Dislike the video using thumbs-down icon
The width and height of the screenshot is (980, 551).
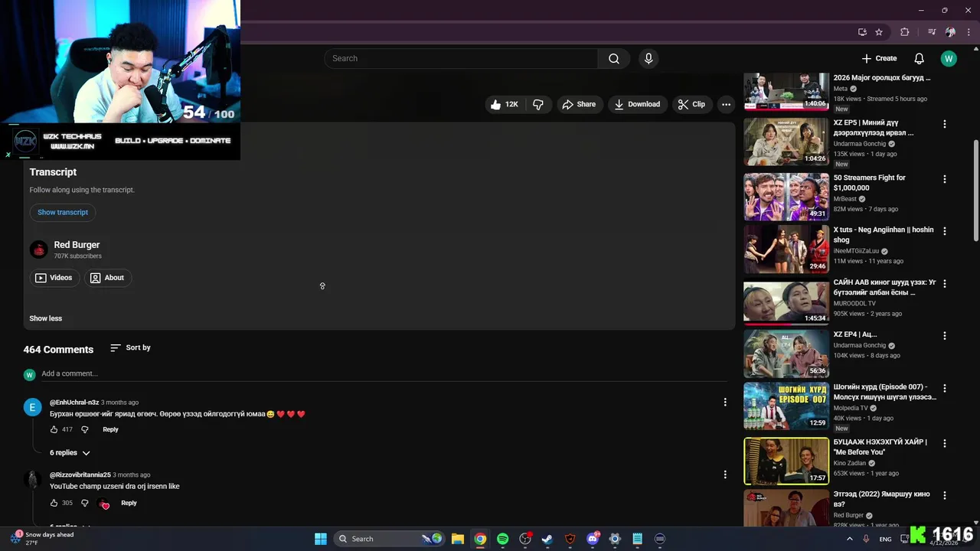[538, 104]
